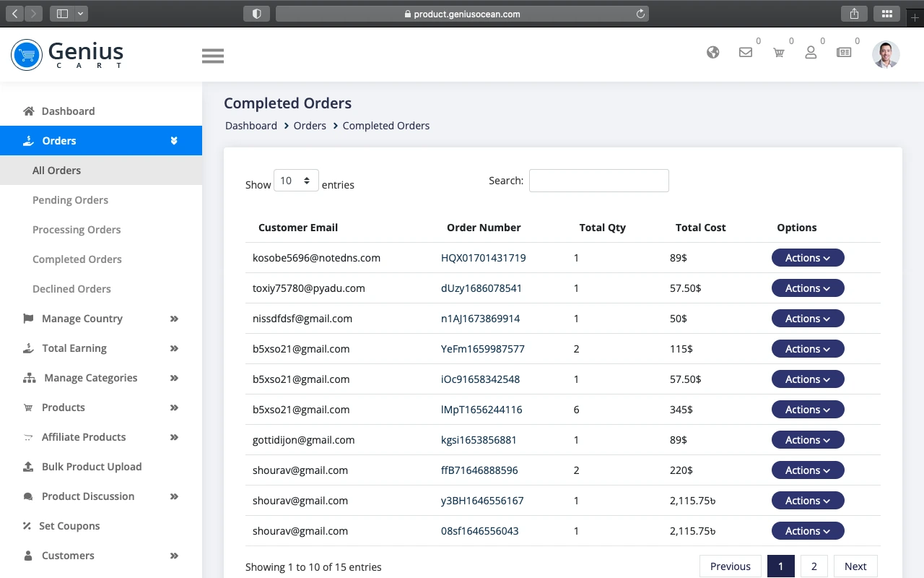Open Actions dropdown for order kgsi1653856881
The height and width of the screenshot is (578, 924).
(x=807, y=440)
